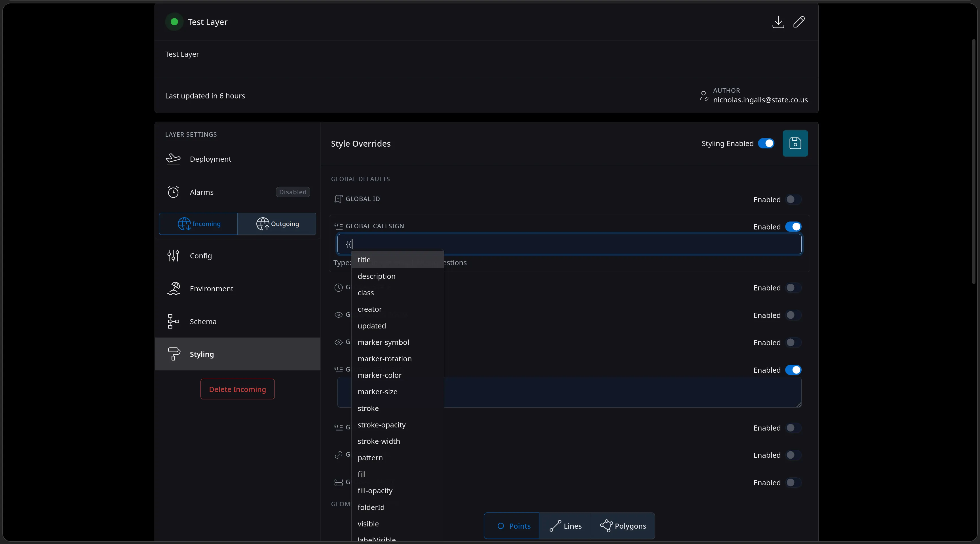Click the Polygons shape icon

(606, 526)
